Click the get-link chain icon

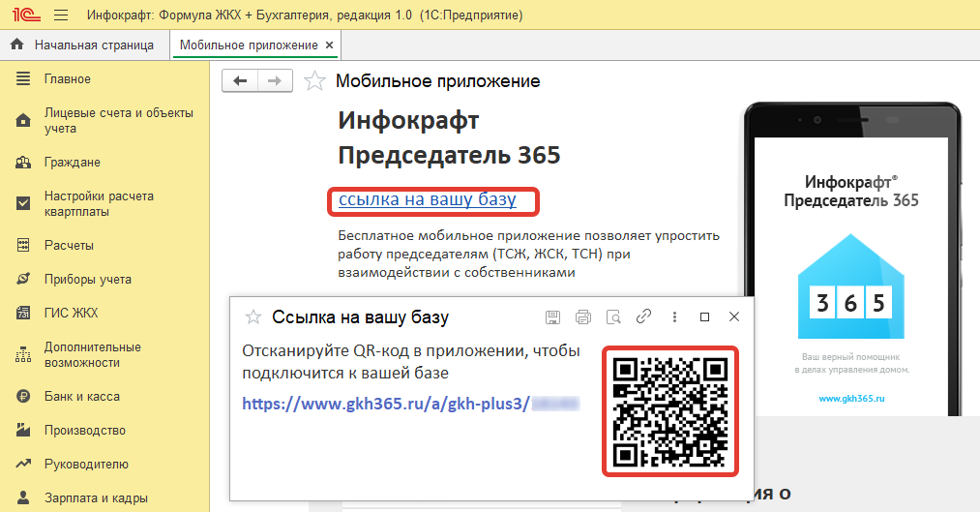click(643, 316)
